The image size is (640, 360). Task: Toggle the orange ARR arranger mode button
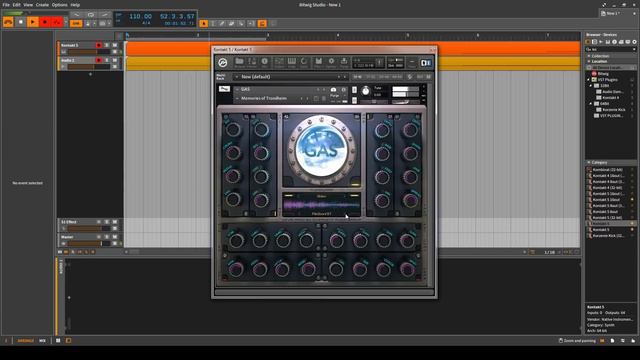coord(76,24)
